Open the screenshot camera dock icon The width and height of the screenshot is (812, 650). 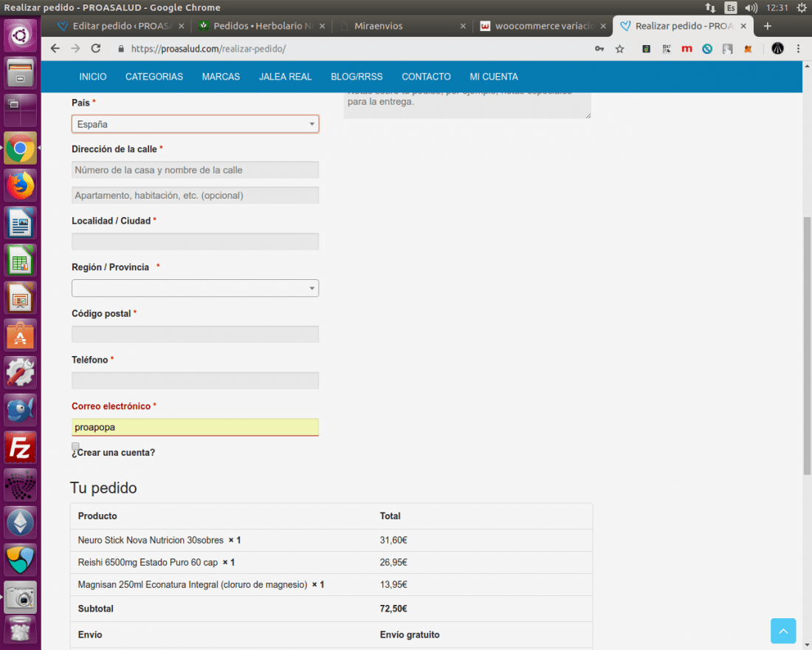[x=20, y=597]
